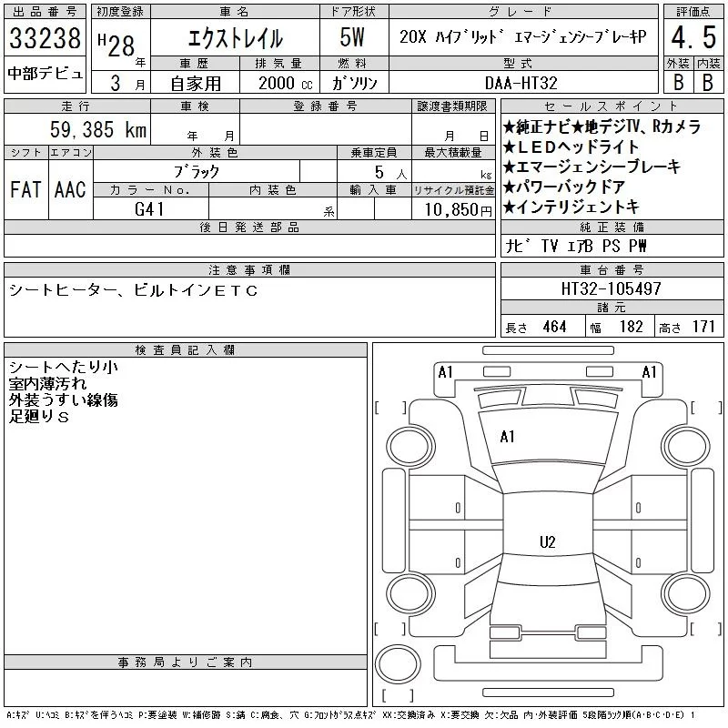Click the rear-left wheel in diagram
This screenshot has height=728, width=728.
pyautogui.click(x=410, y=593)
